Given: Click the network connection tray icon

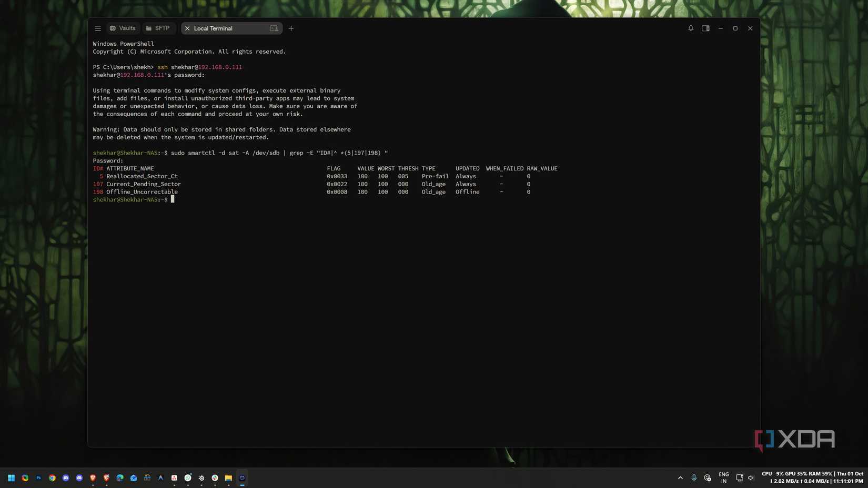Looking at the screenshot, I should (x=739, y=478).
